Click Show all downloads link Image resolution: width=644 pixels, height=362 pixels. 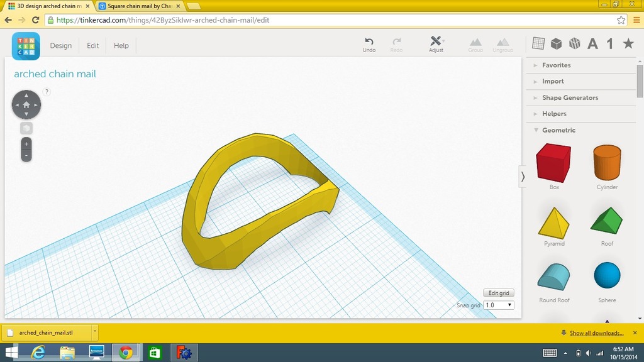coord(596,333)
